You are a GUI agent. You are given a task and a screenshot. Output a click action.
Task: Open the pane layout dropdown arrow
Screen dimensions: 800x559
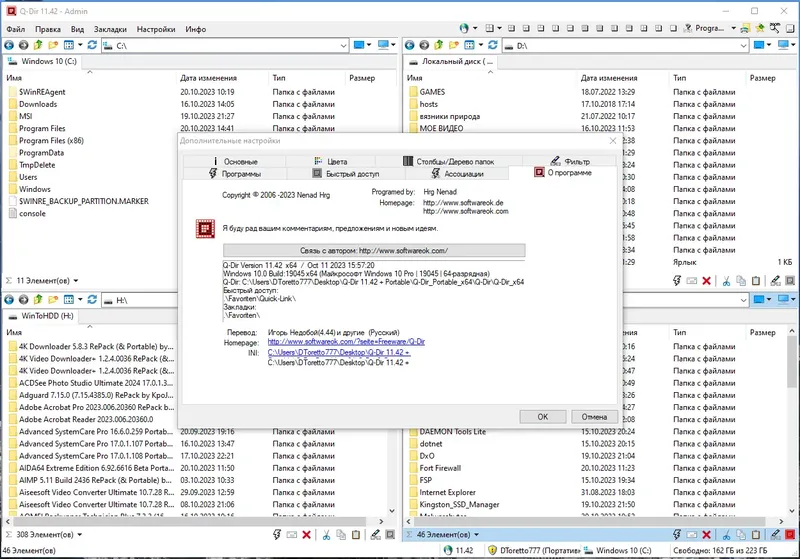click(499, 29)
